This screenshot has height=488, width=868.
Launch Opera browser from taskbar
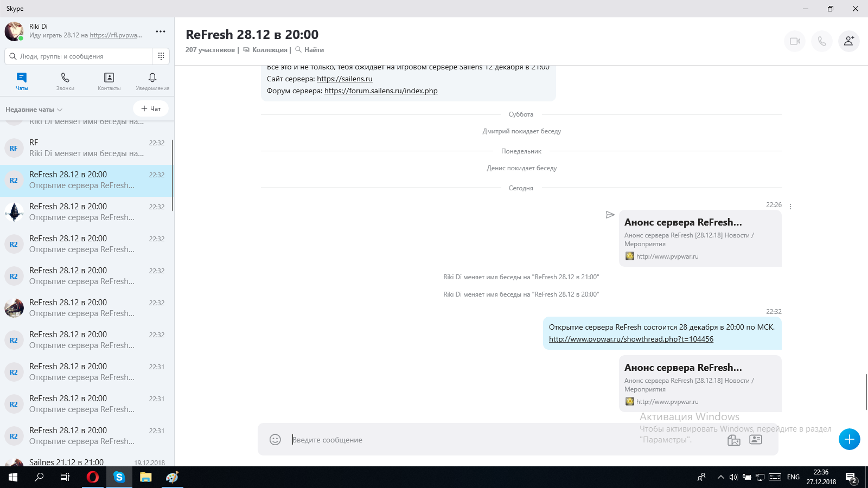[x=93, y=477]
